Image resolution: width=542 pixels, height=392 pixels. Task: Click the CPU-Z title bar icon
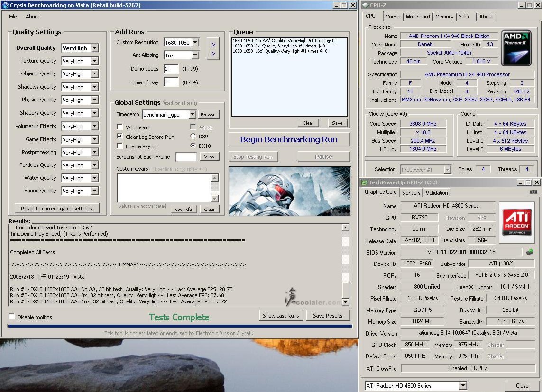365,5
